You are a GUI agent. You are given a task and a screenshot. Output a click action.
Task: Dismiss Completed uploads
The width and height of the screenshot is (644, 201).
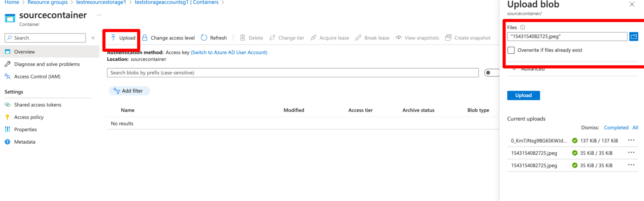tap(616, 128)
